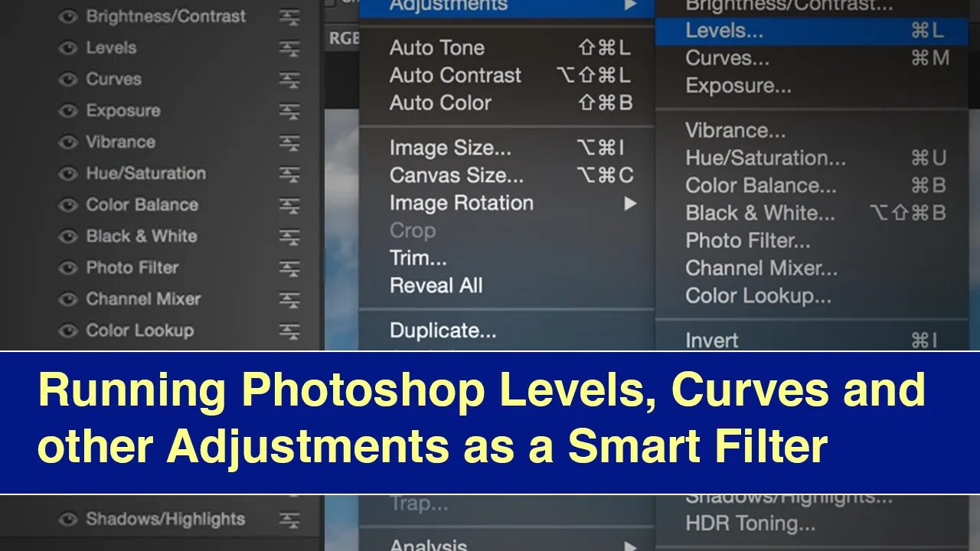Hide Black & White filter eye icon
Viewport: 980px width, 551px height.
click(68, 236)
